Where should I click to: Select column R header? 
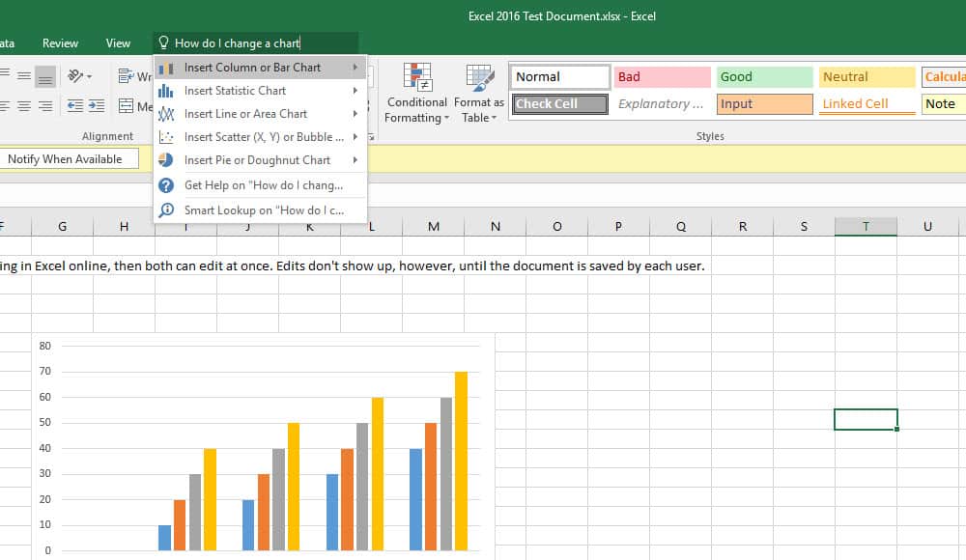coord(742,226)
